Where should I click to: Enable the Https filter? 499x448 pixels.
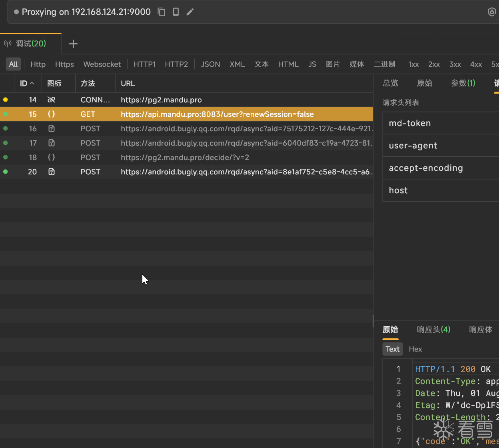coord(64,64)
